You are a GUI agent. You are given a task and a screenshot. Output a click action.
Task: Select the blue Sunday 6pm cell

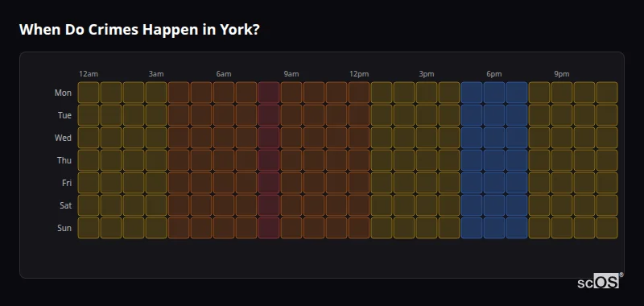(494, 228)
